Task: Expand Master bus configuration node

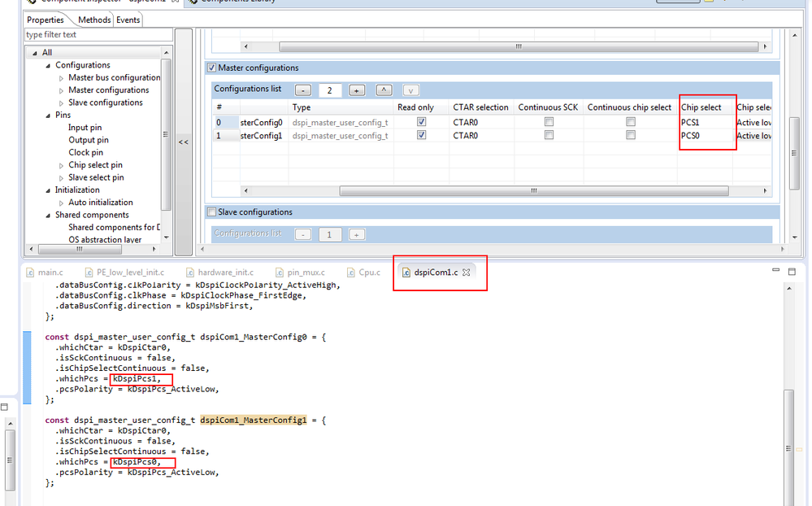Action: (x=61, y=78)
